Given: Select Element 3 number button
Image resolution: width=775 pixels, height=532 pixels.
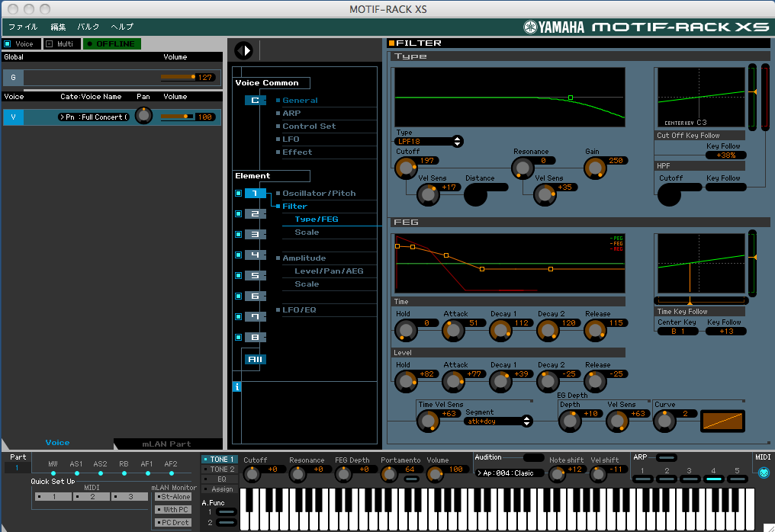Looking at the screenshot, I should [255, 235].
